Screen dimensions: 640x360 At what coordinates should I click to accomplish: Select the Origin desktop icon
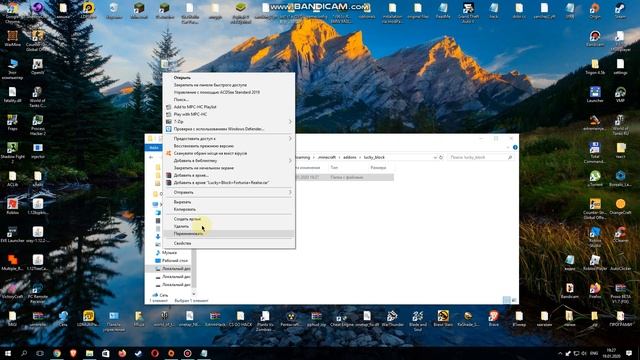click(x=595, y=11)
